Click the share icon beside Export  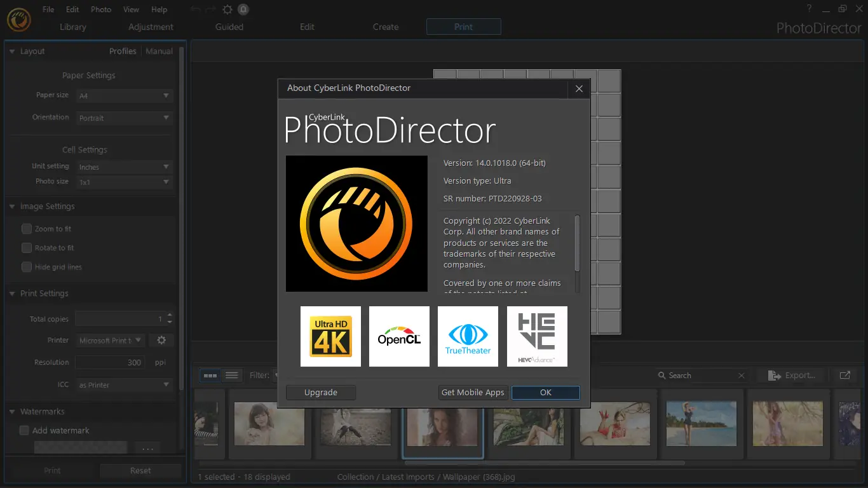[844, 376]
